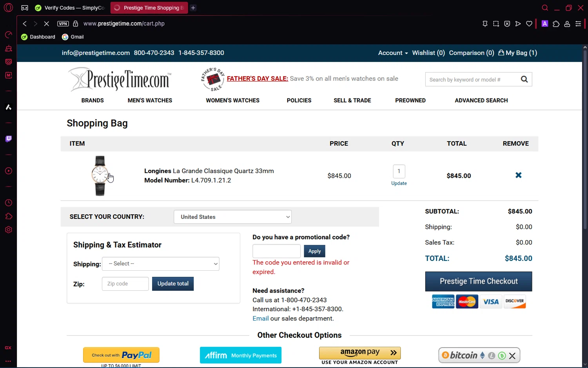Open the WOMEN'S WATCHES menu
588x368 pixels.
pos(232,100)
